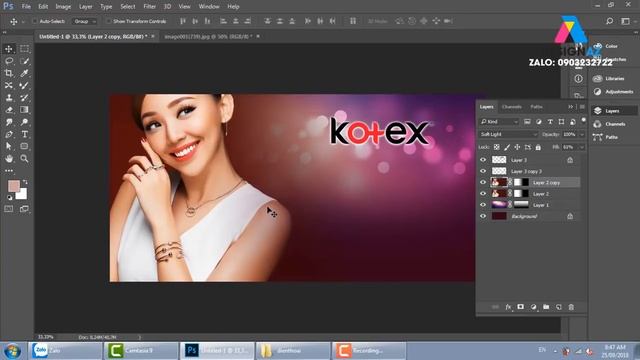The width and height of the screenshot is (640, 360).
Task: Select the Rectangle shape tool
Action: click(x=24, y=146)
